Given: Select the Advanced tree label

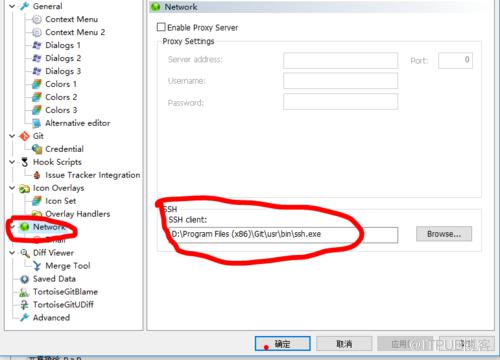Looking at the screenshot, I should tap(51, 318).
